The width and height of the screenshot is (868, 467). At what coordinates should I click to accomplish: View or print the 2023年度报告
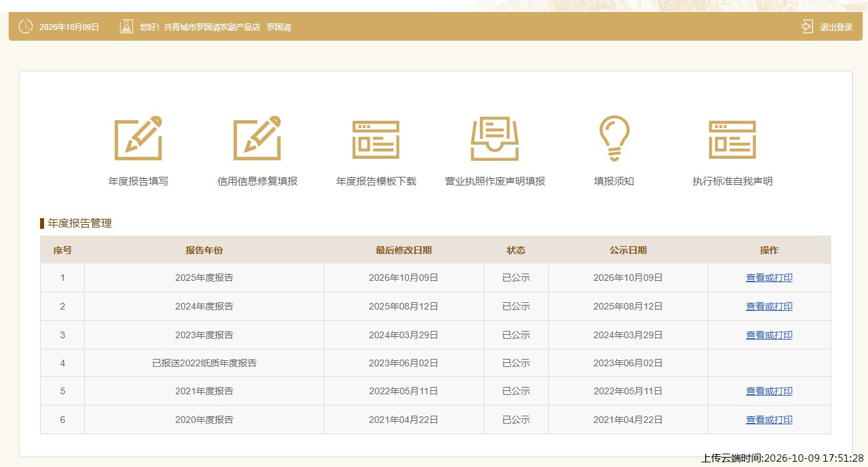point(769,335)
